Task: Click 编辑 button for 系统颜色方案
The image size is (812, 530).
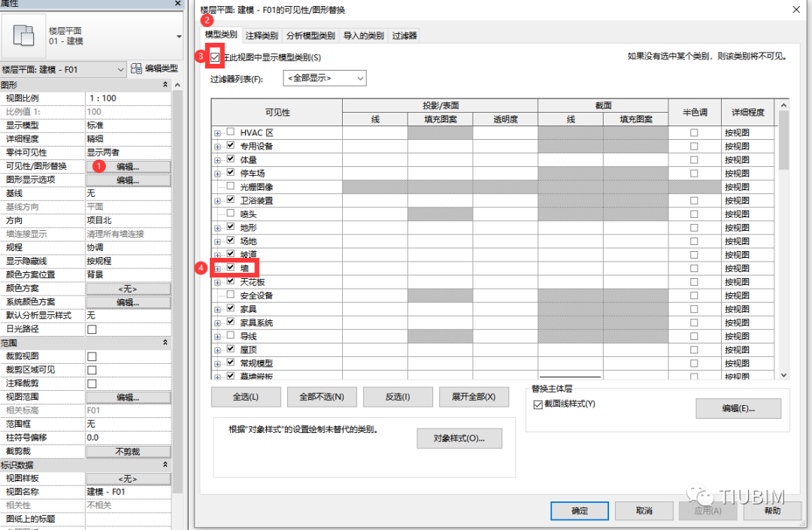Action: (128, 302)
